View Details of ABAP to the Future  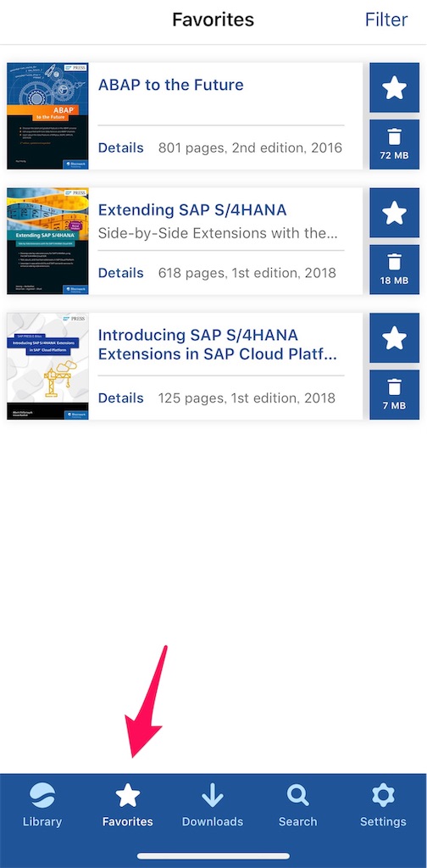[x=120, y=147]
